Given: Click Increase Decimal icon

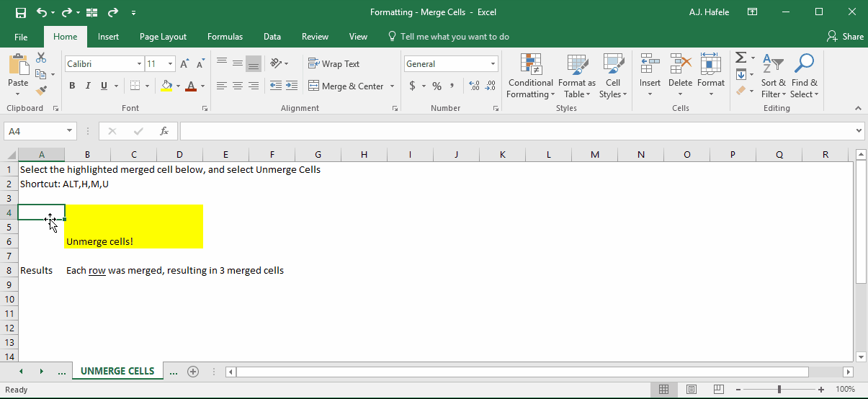Looking at the screenshot, I should click(474, 86).
